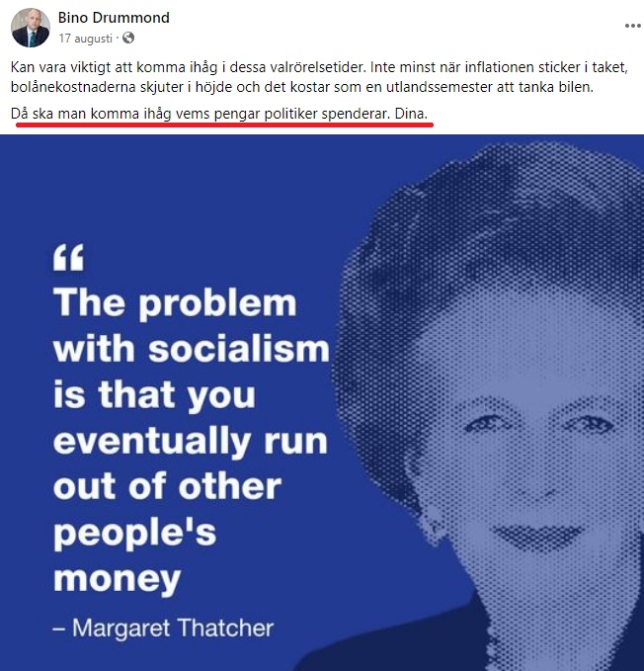Click the word 'valrörelsetider' in the post

click(x=318, y=67)
